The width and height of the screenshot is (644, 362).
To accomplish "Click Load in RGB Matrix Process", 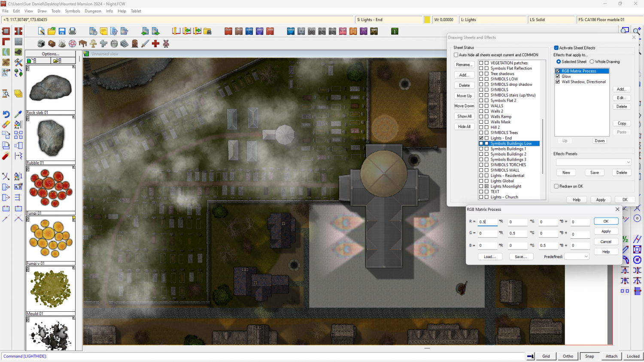I will 490,257.
